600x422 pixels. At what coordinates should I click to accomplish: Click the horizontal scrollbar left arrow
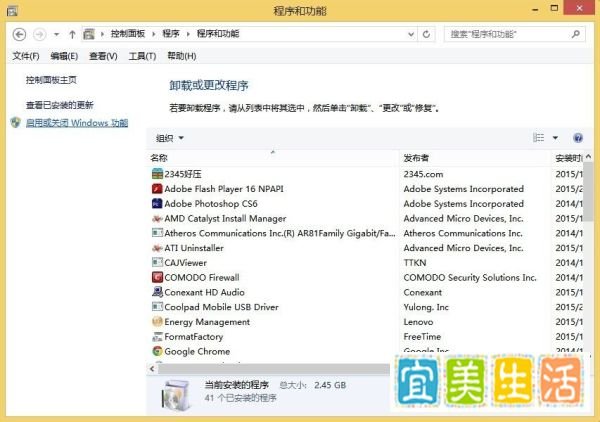click(x=152, y=368)
